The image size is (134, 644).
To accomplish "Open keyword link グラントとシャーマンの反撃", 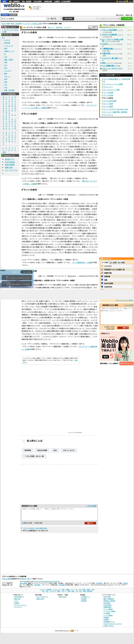I will coord(112,84).
